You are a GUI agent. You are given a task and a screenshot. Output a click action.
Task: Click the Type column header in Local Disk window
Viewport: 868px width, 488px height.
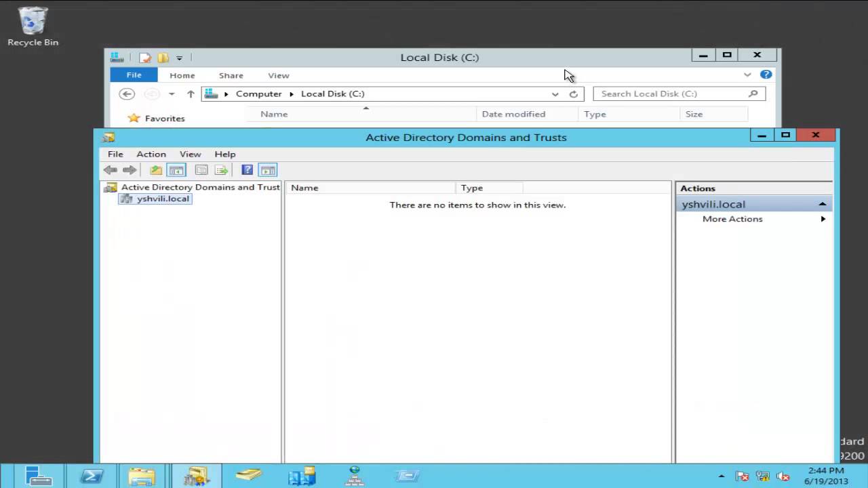pos(629,114)
